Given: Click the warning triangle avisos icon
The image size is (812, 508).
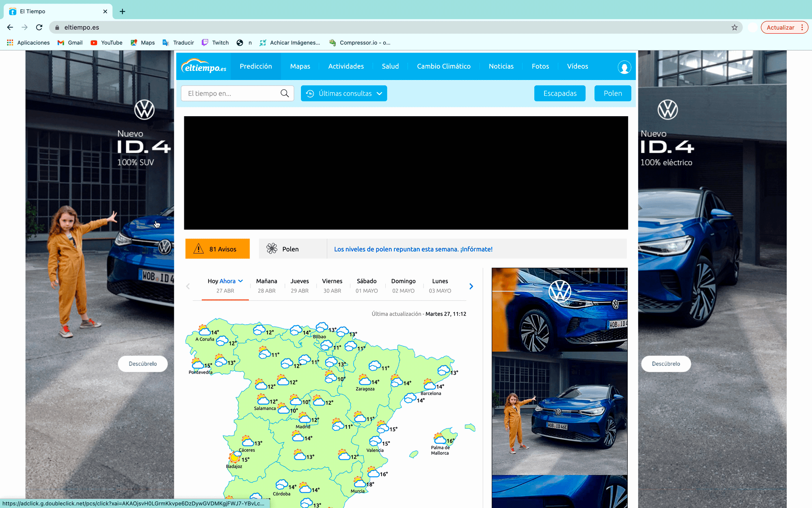Looking at the screenshot, I should coord(199,249).
